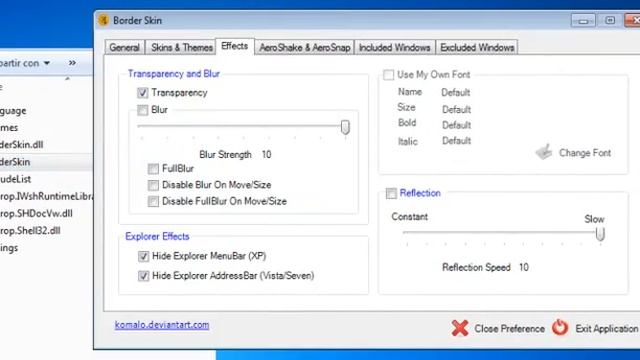
Task: Open the AeroShake & AeroSnap tab
Action: tap(305, 47)
